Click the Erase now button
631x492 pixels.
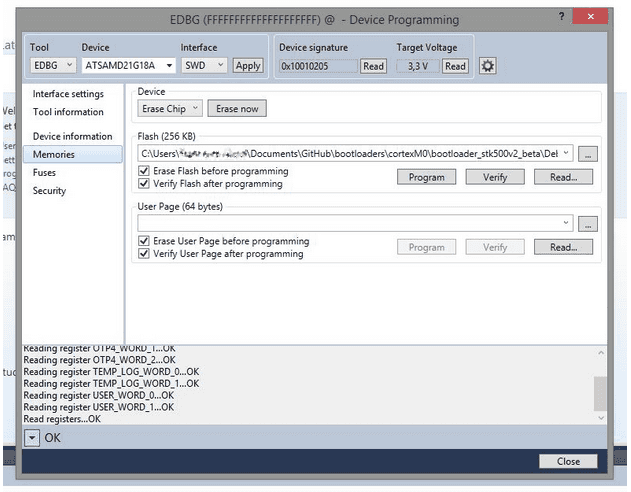[237, 108]
